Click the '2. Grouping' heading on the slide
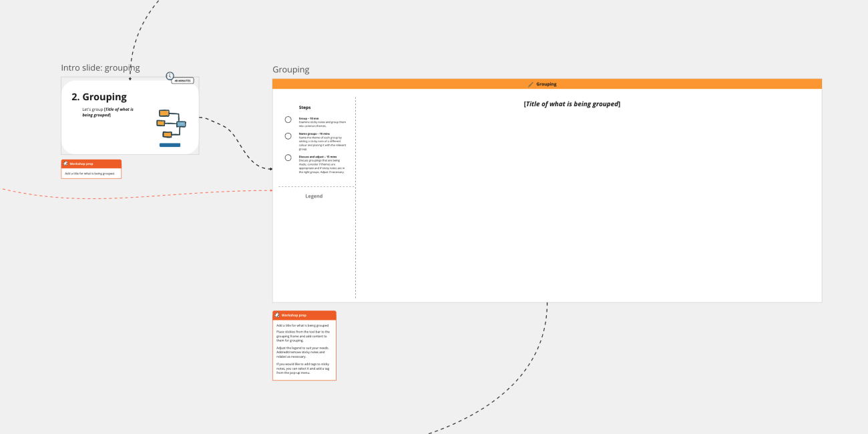 [99, 97]
